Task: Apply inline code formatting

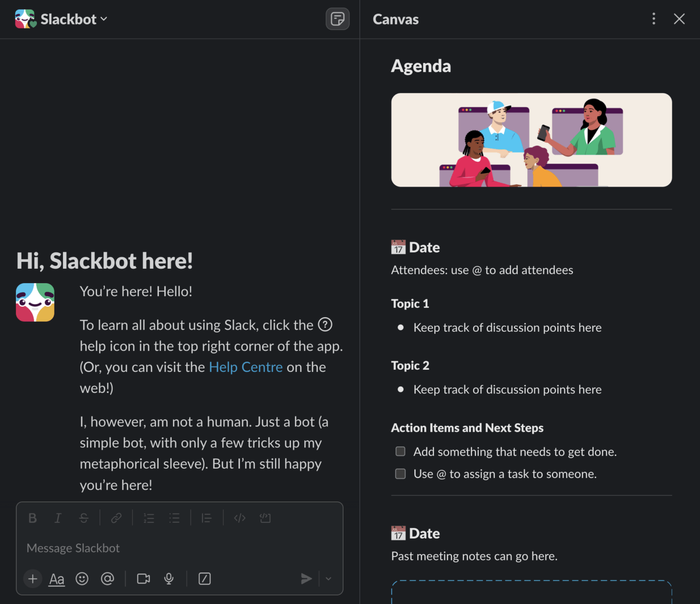Action: (239, 518)
